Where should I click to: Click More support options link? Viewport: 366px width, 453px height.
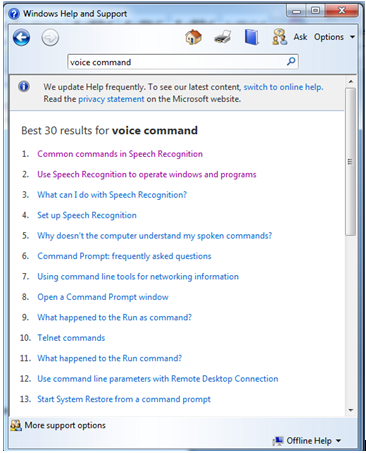point(65,425)
